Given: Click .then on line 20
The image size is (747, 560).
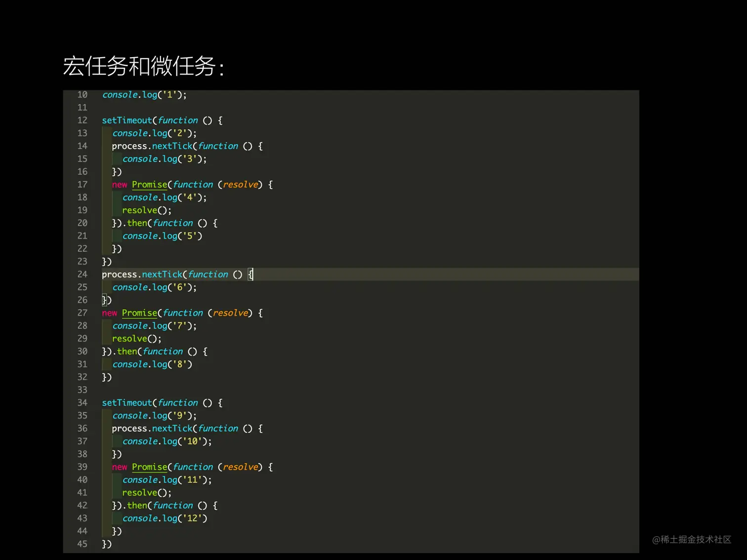Looking at the screenshot, I should click(x=134, y=223).
